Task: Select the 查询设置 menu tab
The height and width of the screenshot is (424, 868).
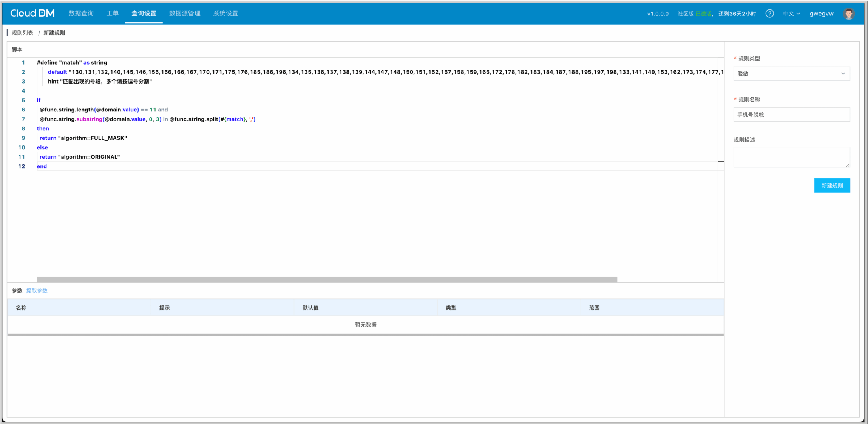Action: point(144,13)
